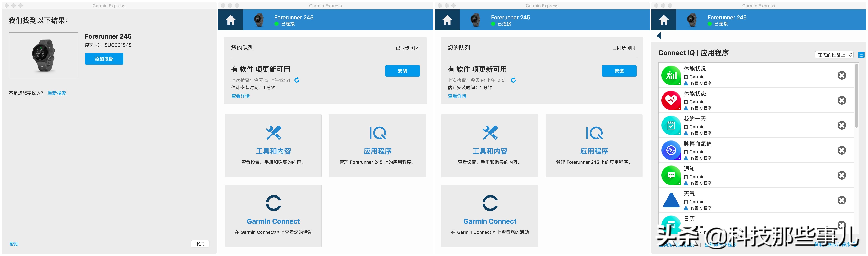Click the 添加设备 button for Forerunner 245
The image size is (868, 256).
point(104,59)
